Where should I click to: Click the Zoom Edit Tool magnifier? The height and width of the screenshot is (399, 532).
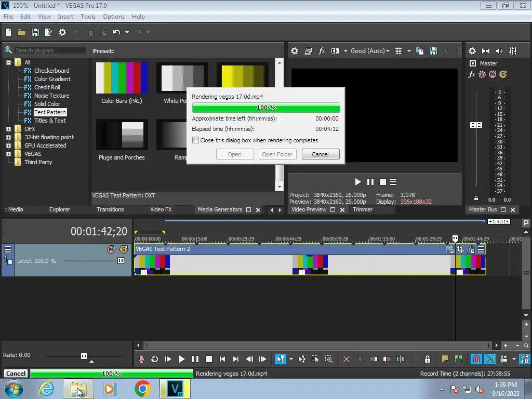tap(328, 359)
